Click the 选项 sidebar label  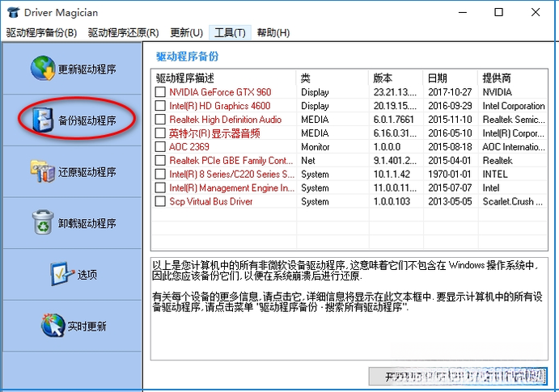tap(87, 275)
